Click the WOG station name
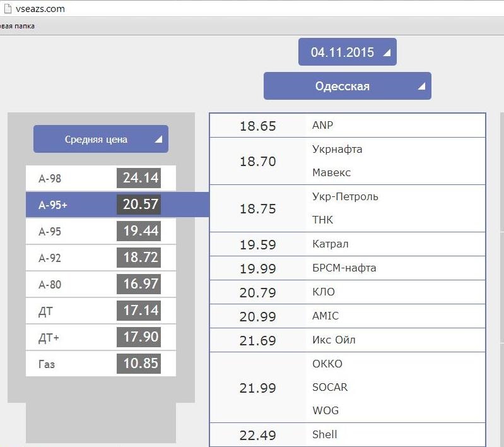Screen dimensions: 504x447 click(325, 410)
